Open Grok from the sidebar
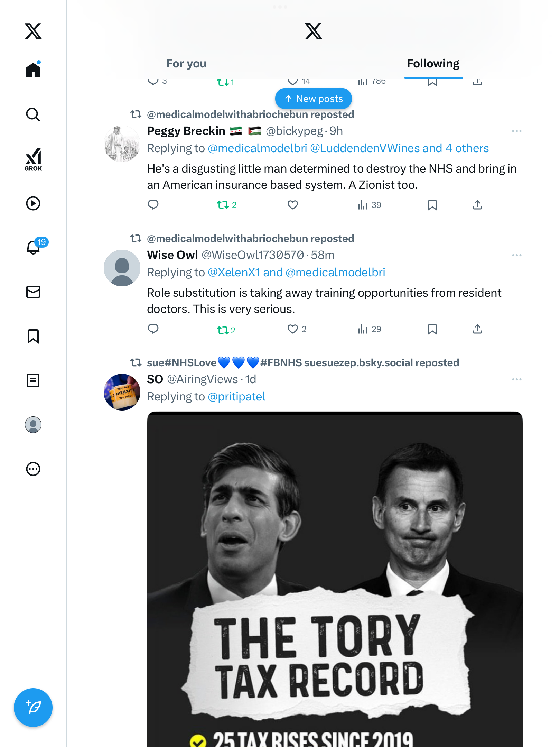560x747 pixels. pyautogui.click(x=33, y=159)
